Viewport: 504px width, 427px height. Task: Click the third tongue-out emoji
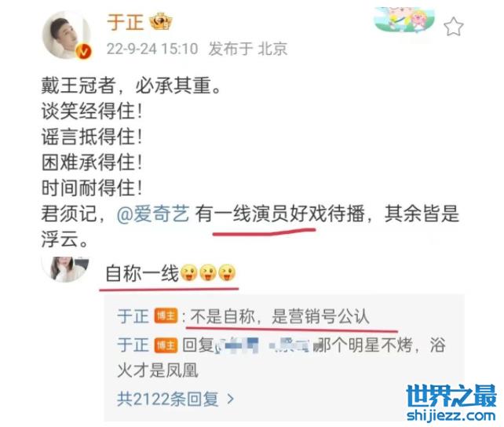click(x=227, y=273)
